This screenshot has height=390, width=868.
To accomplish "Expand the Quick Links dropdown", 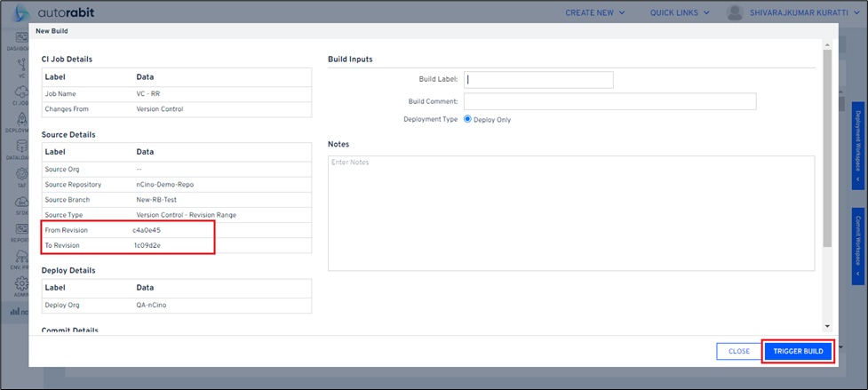I will (680, 13).
